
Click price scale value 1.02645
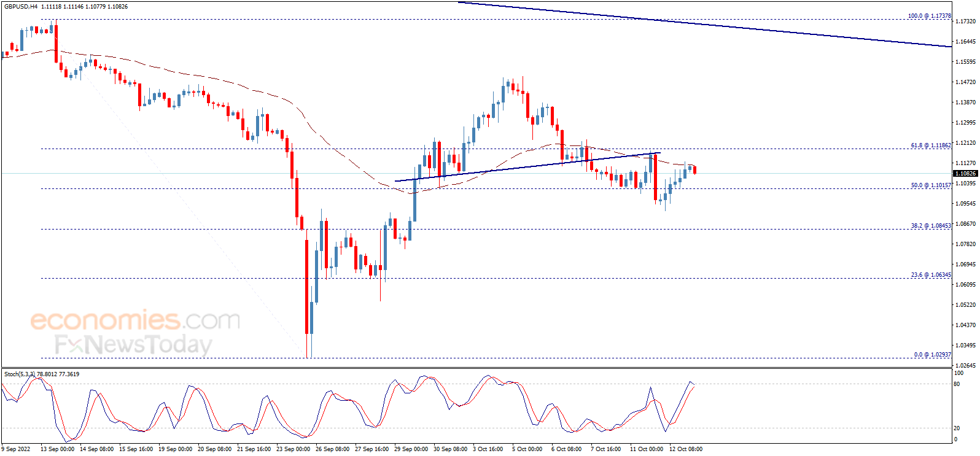(966, 366)
